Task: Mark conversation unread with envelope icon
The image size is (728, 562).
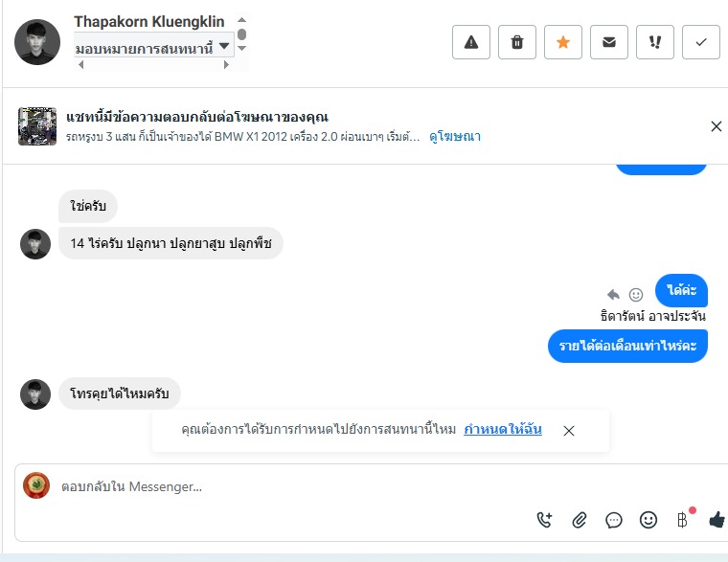Action: pyautogui.click(x=609, y=42)
